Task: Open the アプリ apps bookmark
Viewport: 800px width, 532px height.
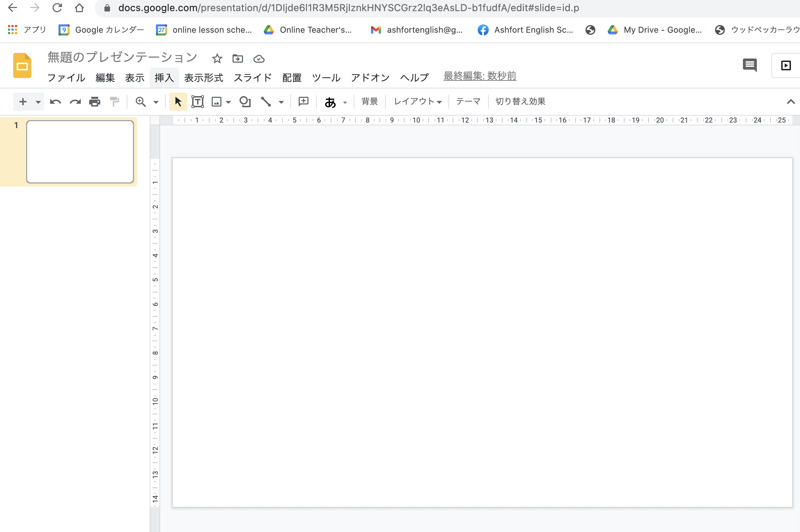Action: [x=27, y=30]
